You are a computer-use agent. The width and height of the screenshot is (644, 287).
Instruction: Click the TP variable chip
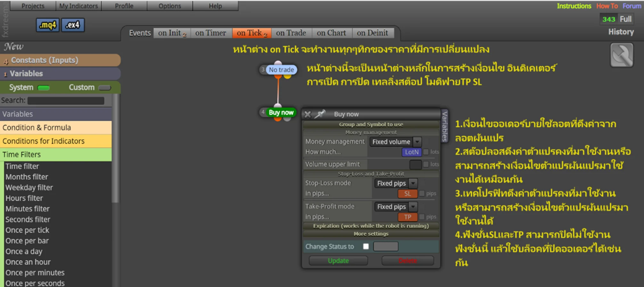(x=407, y=217)
